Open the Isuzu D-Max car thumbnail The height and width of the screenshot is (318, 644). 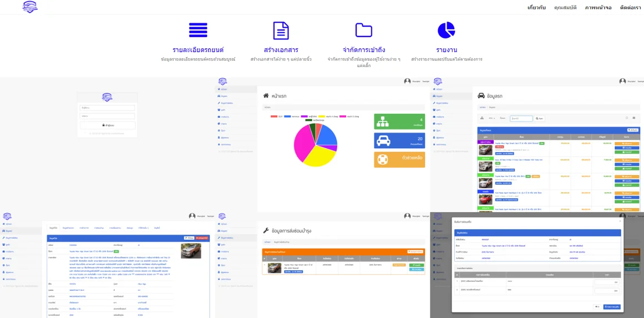[x=485, y=166]
